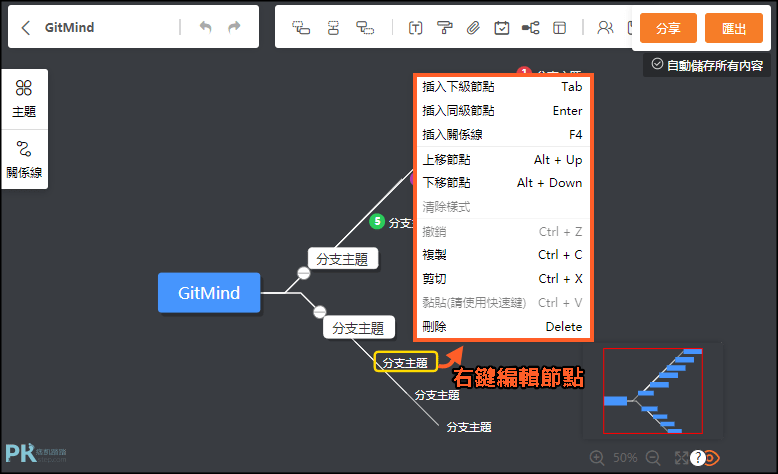Choose 剪切 from context menu
Screen dimensions: 778x474
502,279
